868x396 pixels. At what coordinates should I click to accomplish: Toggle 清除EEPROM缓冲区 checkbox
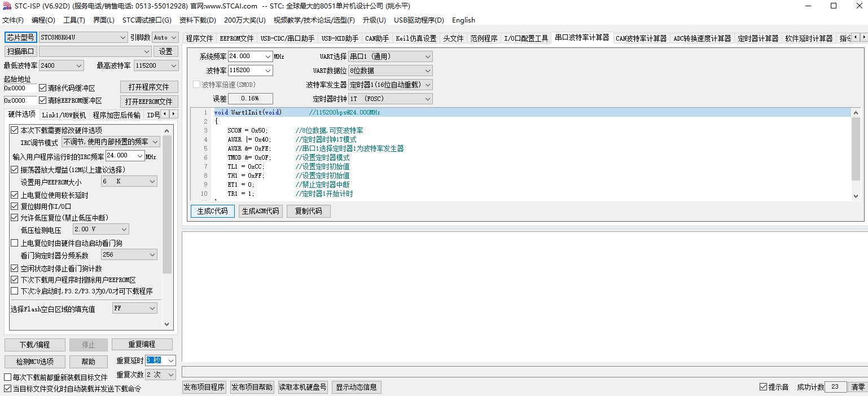click(42, 100)
